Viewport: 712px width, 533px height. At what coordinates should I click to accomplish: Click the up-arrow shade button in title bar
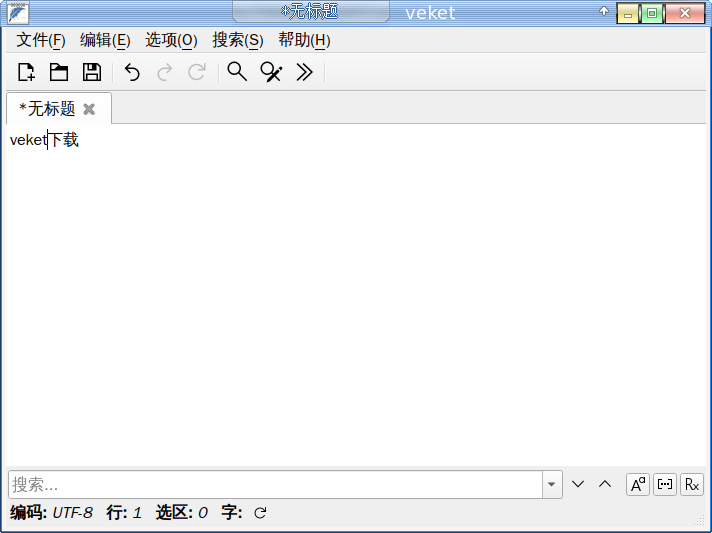pyautogui.click(x=603, y=11)
